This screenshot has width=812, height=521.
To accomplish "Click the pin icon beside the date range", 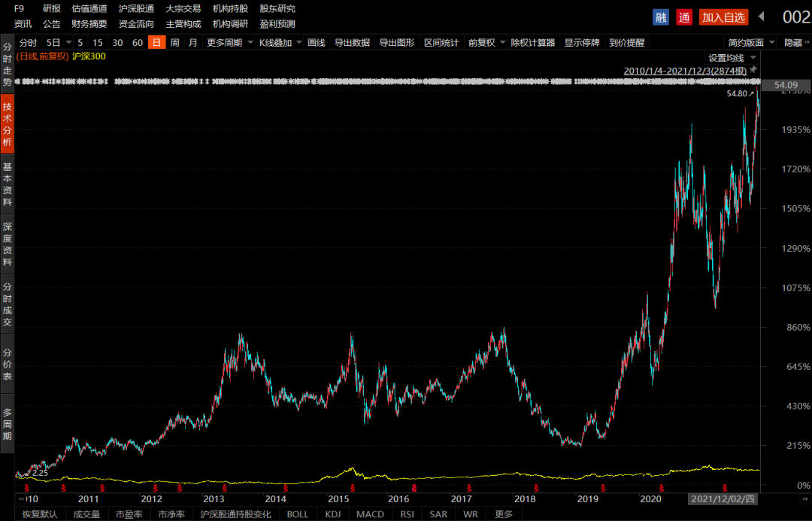I will click(753, 70).
